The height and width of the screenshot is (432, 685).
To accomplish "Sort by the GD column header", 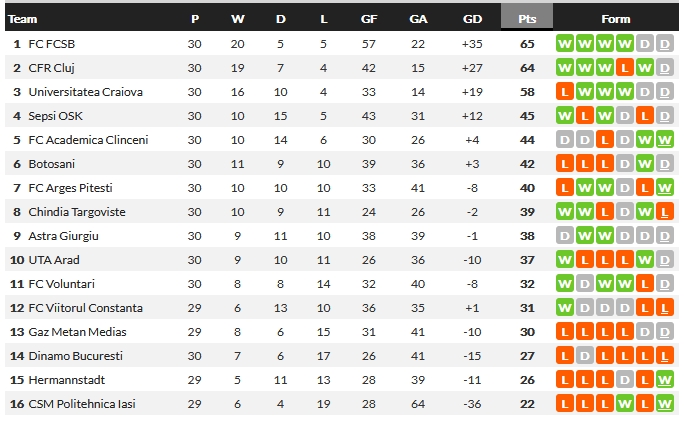I will point(472,19).
